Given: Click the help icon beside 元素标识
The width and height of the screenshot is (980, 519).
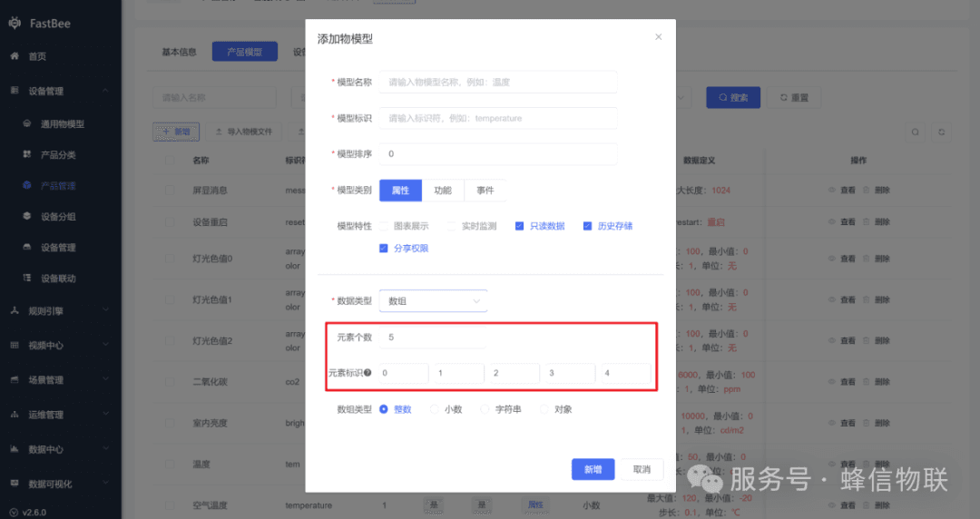Looking at the screenshot, I should coord(367,373).
